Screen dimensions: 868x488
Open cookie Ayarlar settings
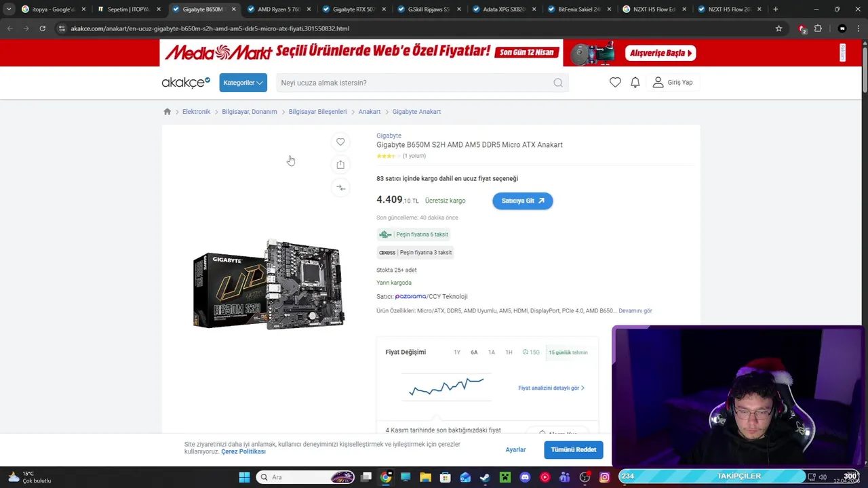[x=515, y=449]
